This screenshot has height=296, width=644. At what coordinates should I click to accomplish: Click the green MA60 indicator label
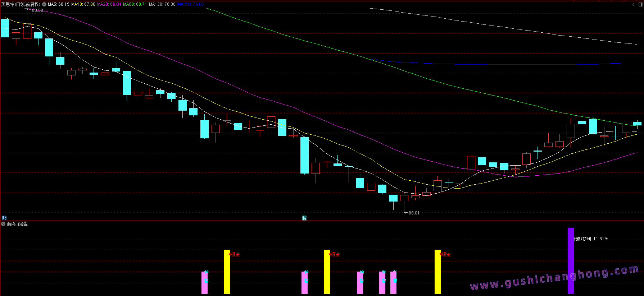135,4
